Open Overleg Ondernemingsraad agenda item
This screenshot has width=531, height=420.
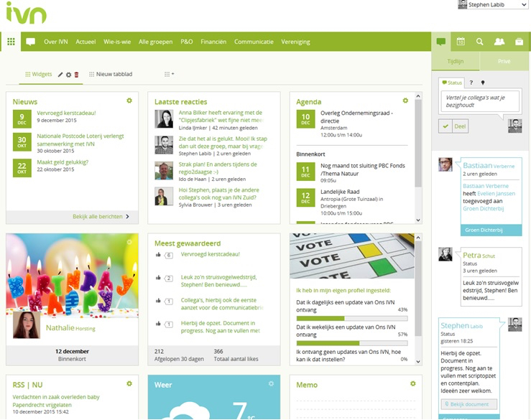(356, 117)
